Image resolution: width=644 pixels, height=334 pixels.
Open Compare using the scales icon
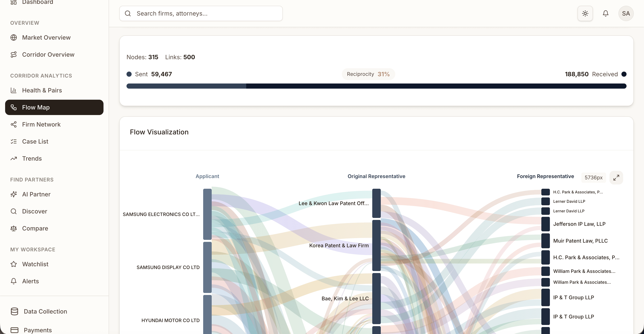point(14,228)
